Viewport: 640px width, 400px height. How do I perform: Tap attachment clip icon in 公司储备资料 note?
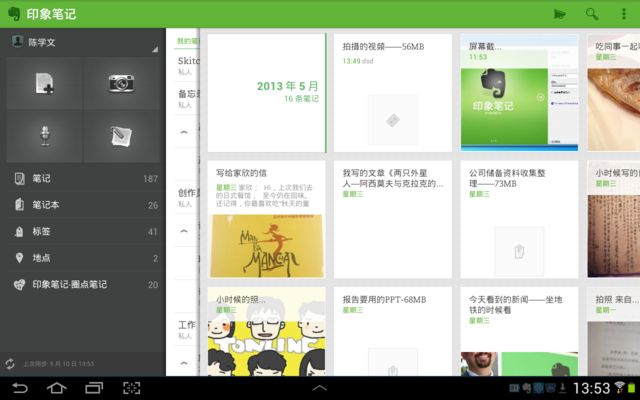tap(519, 251)
